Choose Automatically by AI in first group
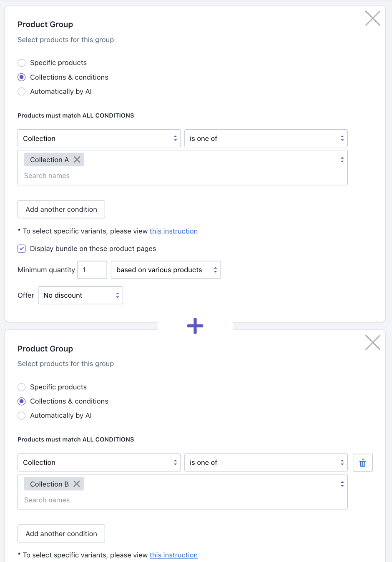The height and width of the screenshot is (562, 392). click(x=22, y=92)
